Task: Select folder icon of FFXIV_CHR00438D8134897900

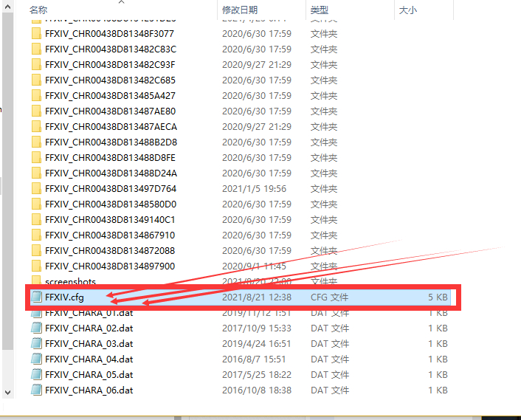Action: pyautogui.click(x=36, y=266)
